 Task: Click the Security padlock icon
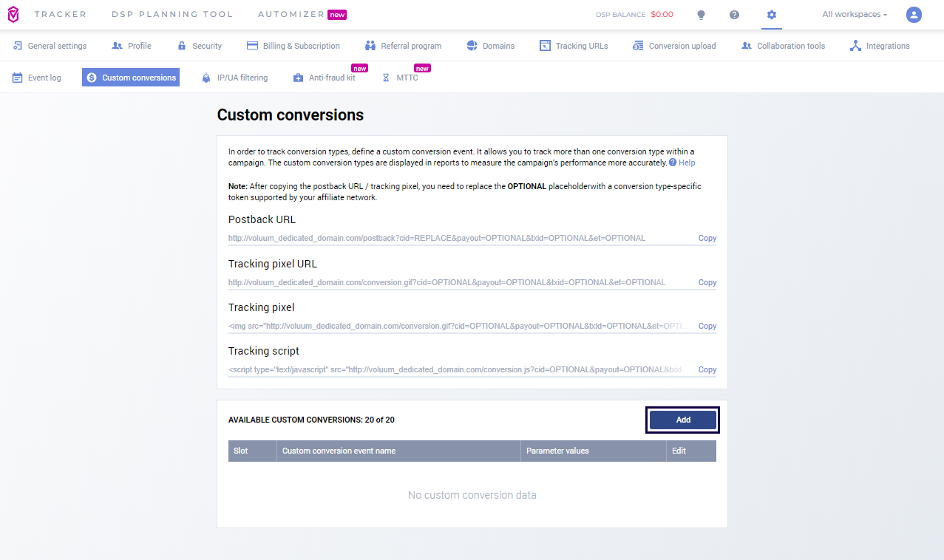(181, 45)
